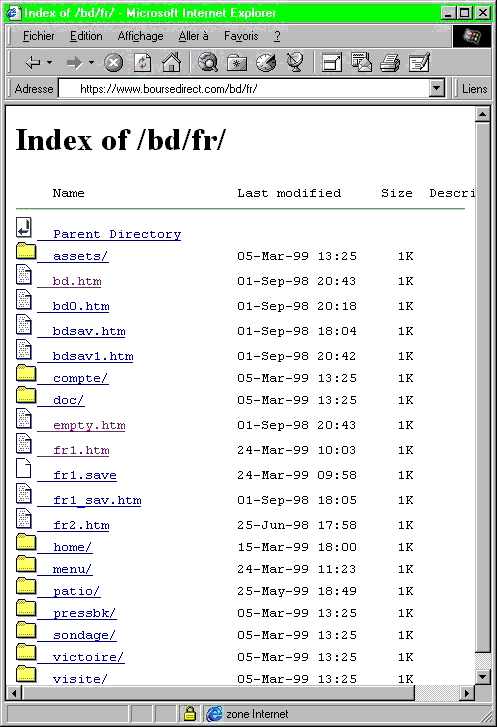Go to the Home page icon

coord(171,62)
